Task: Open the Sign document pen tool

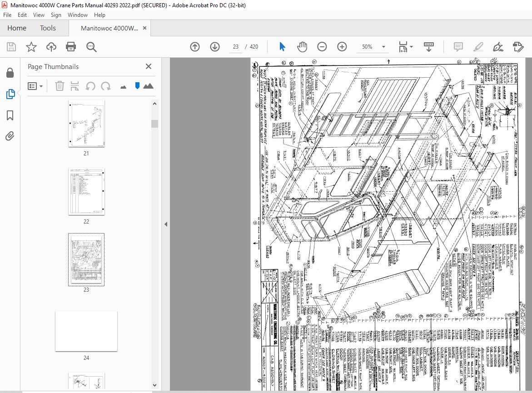Action: point(498,47)
